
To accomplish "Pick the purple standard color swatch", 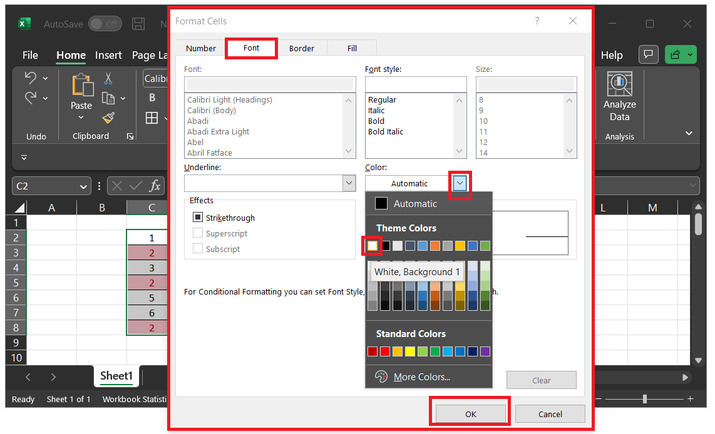I will click(x=485, y=351).
